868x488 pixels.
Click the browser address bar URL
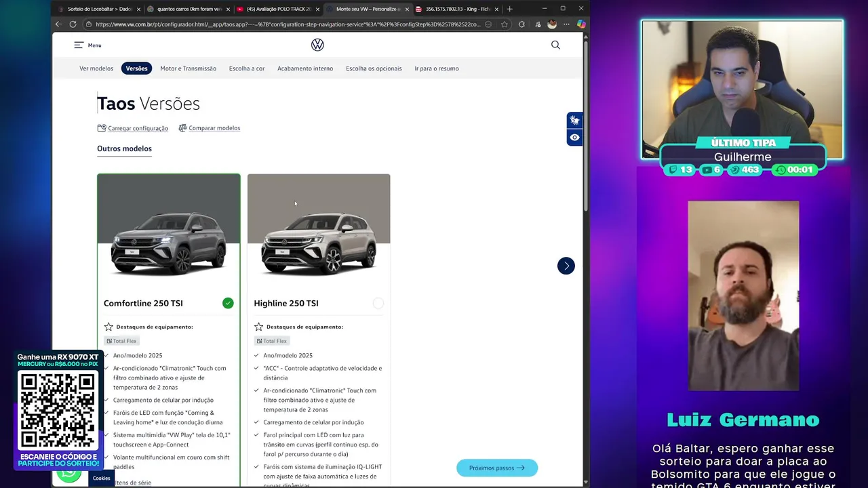pyautogui.click(x=288, y=24)
